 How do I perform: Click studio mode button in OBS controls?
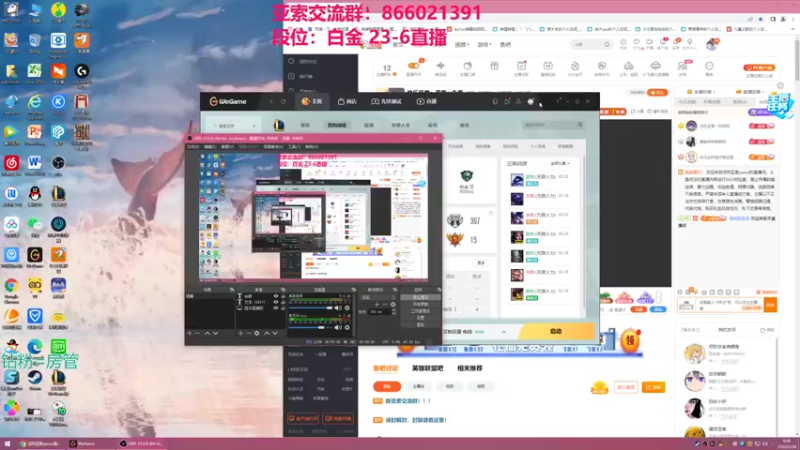coord(420,311)
